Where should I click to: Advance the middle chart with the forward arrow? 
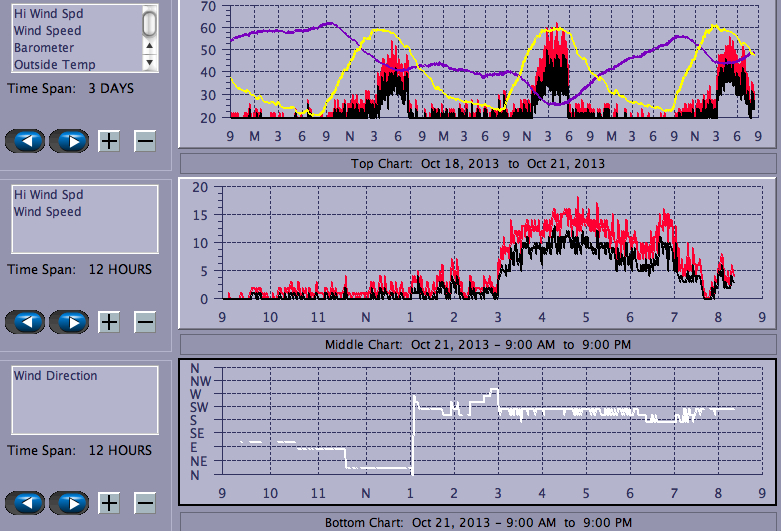pos(69,322)
